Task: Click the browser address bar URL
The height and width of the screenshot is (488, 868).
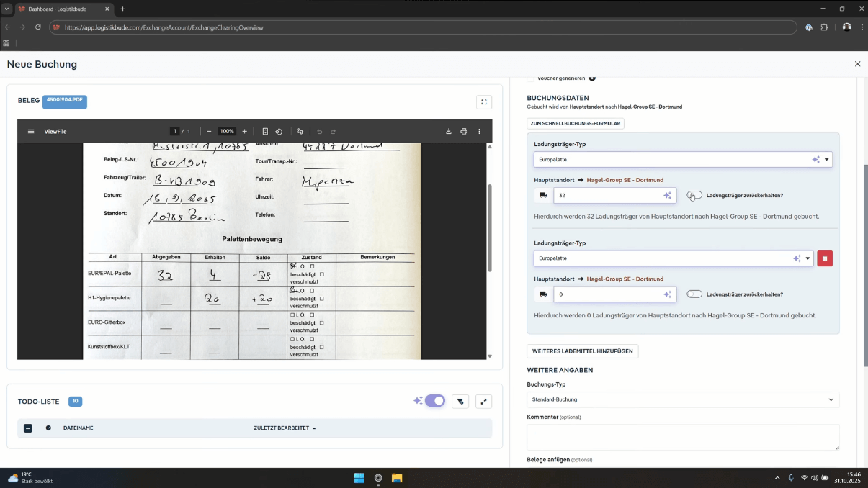Action: pyautogui.click(x=164, y=27)
